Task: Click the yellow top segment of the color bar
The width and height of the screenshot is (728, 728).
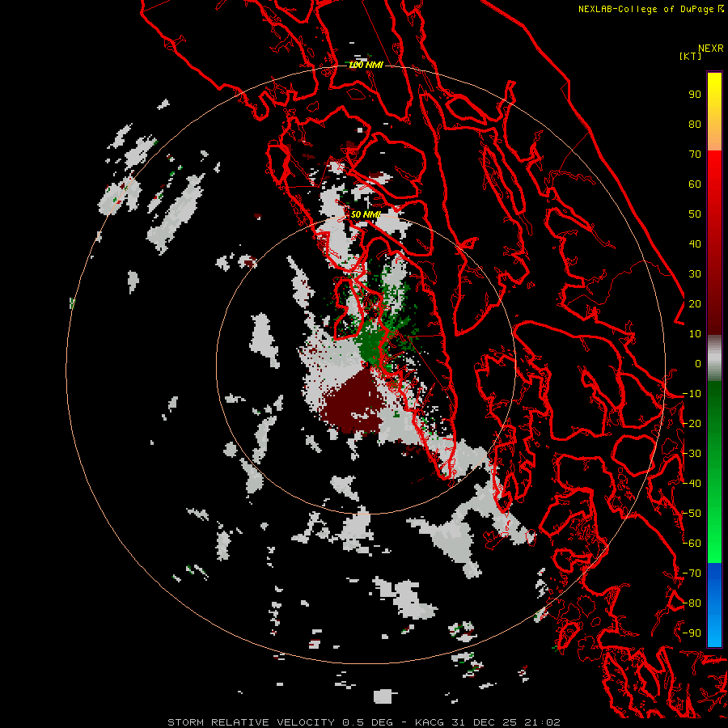Action: [714, 112]
